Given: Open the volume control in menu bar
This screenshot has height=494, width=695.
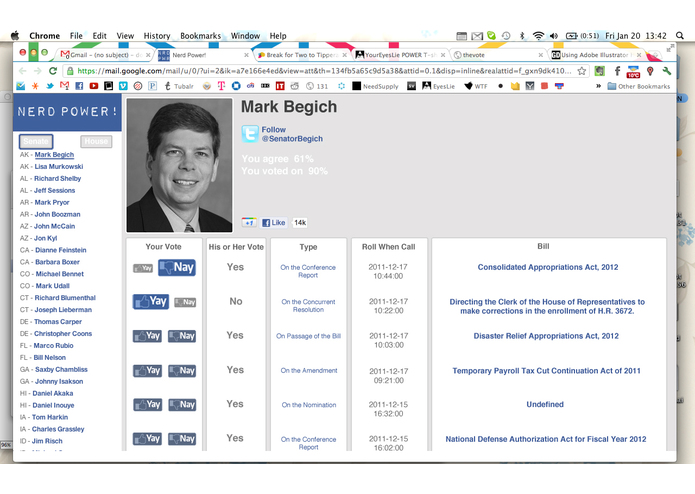Looking at the screenshot, I should 554,35.
